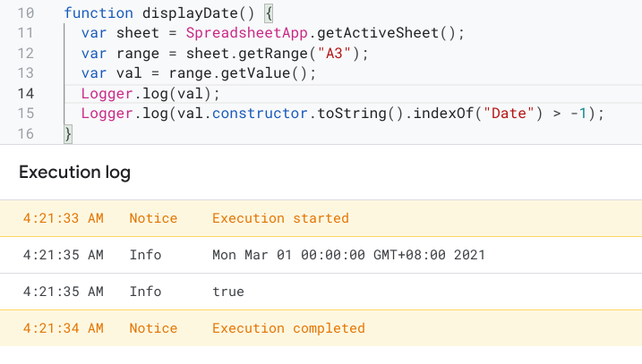Click the "Date" string on line 15
642x364 pixels.
pyautogui.click(x=509, y=114)
